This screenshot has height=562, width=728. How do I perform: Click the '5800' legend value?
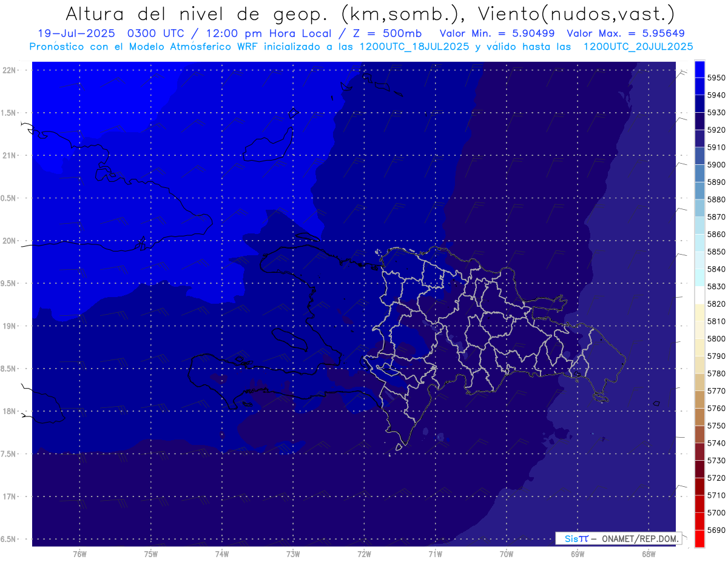click(x=716, y=339)
